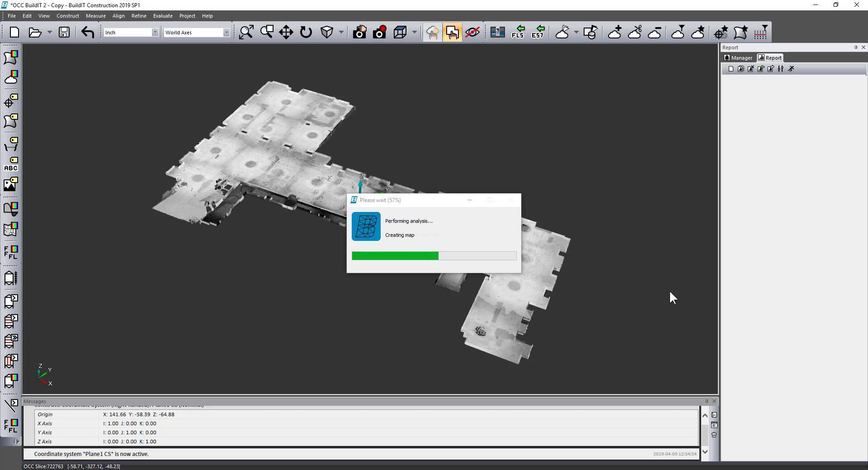868x470 pixels.
Task: Open the Measure menu
Action: (96, 16)
